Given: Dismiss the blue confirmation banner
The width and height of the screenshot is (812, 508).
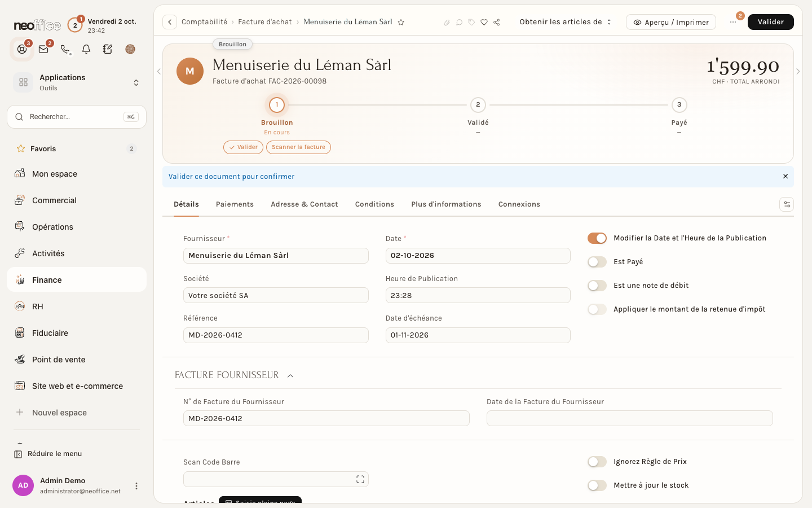Looking at the screenshot, I should pyautogui.click(x=785, y=176).
